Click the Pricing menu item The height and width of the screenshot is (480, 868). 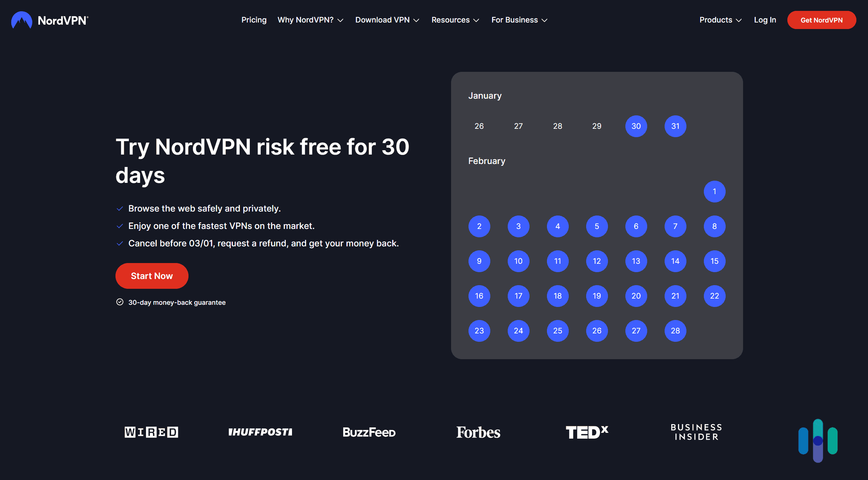[x=254, y=20]
